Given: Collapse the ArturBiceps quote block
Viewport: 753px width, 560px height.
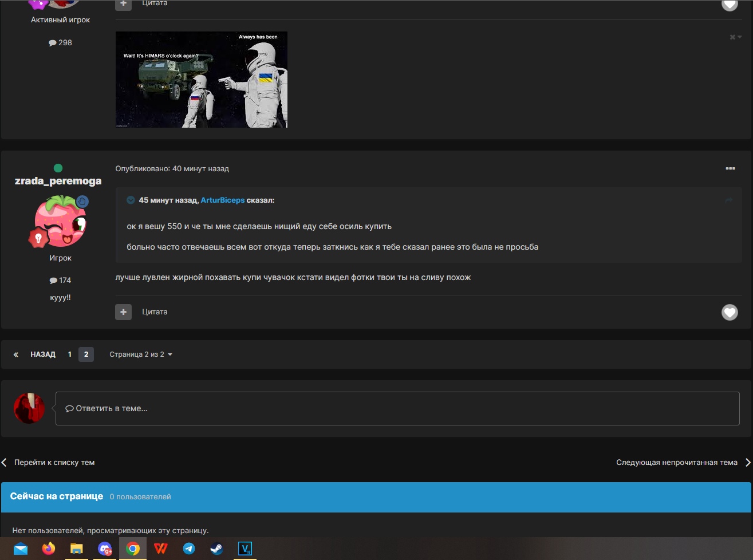Looking at the screenshot, I should click(x=131, y=200).
